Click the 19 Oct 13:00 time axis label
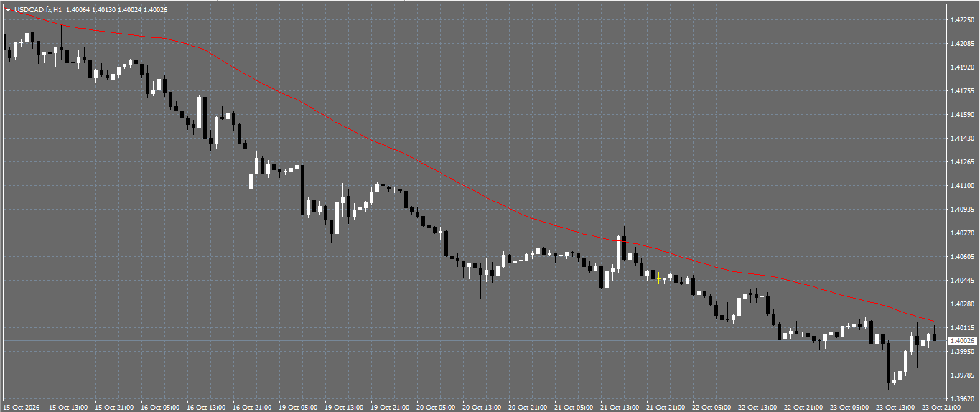 coord(344,407)
